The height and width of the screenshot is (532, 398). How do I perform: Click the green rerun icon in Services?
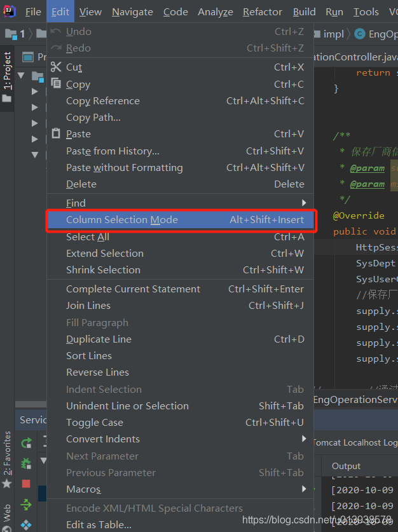(26, 443)
